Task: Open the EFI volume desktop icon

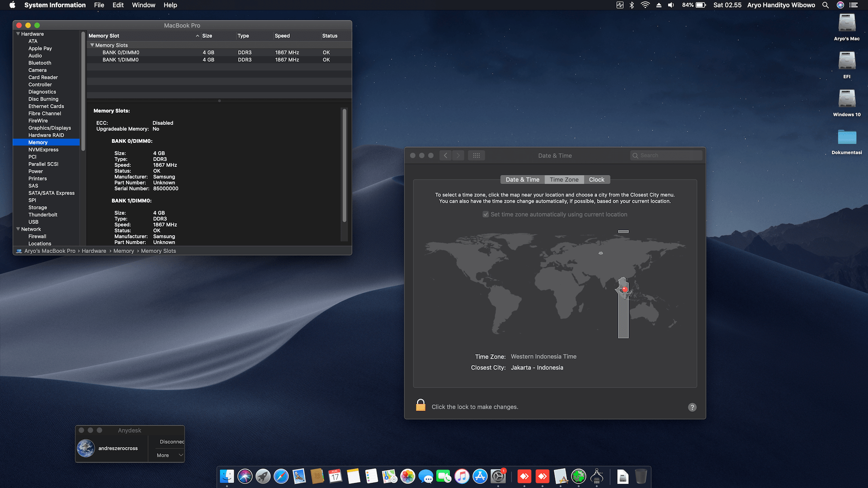Action: pos(847,61)
